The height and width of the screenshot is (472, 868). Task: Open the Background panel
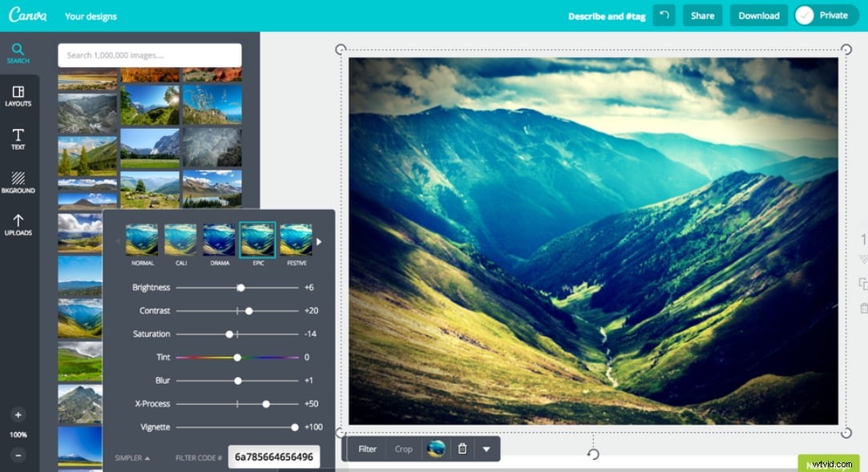[x=18, y=181]
